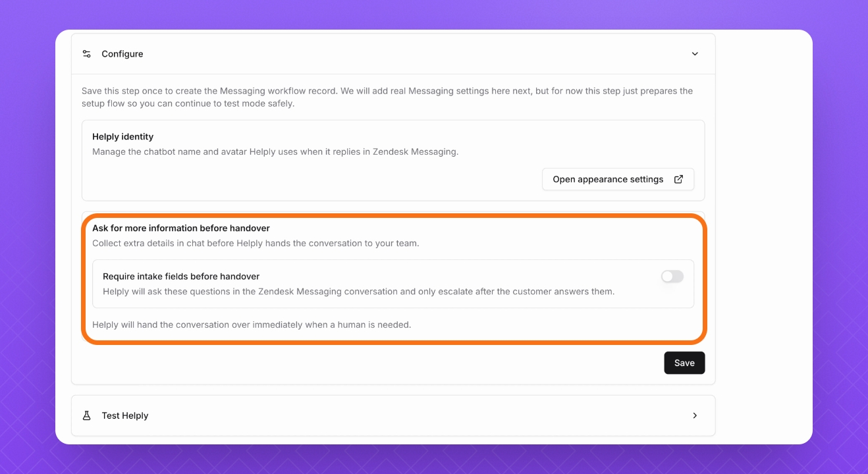Open the Test Helply section title
Screen dimensions: 868x474
pos(124,416)
